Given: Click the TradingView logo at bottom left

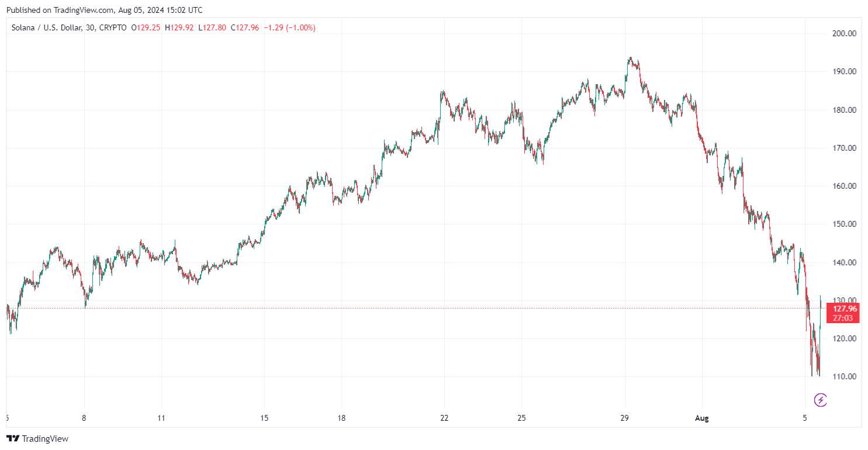Looking at the screenshot, I should coord(37,438).
